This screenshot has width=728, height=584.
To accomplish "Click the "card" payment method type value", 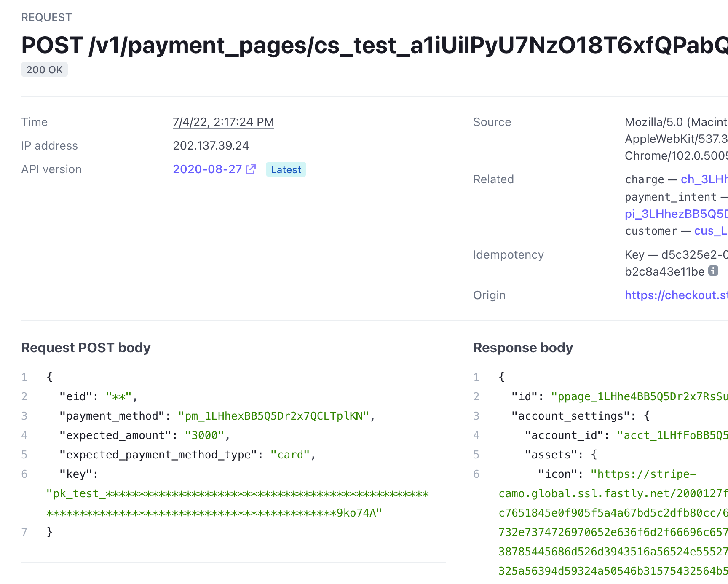I will pos(290,455).
